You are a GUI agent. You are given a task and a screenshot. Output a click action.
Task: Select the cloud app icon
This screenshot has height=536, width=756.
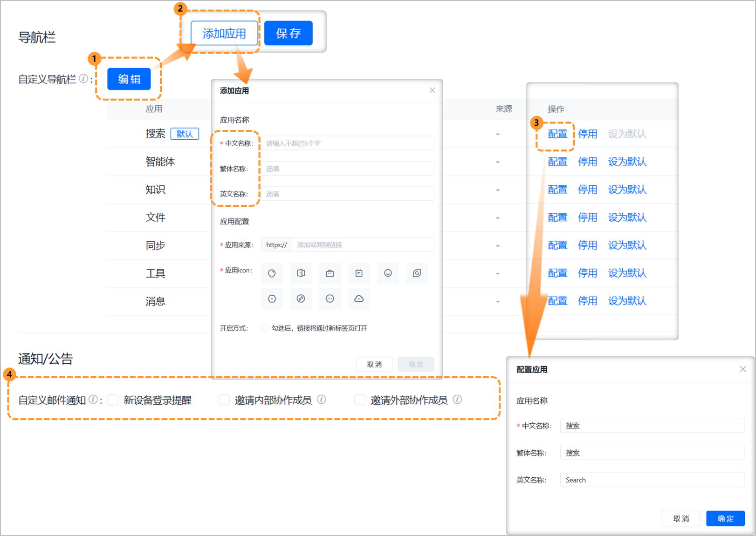tap(358, 299)
